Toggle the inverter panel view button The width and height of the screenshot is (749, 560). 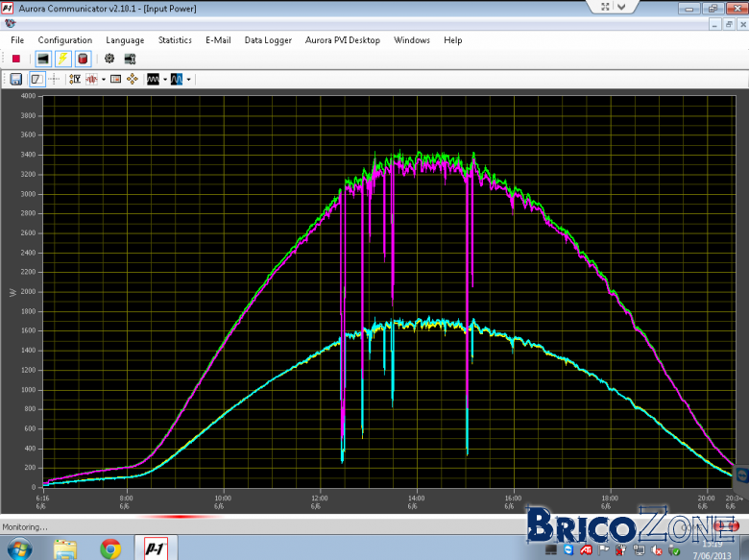(43, 59)
